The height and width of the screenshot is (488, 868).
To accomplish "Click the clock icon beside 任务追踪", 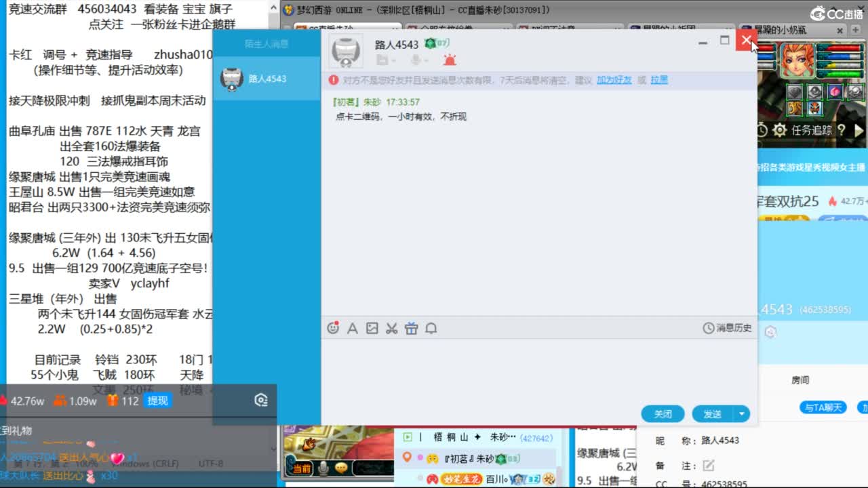I will (762, 129).
